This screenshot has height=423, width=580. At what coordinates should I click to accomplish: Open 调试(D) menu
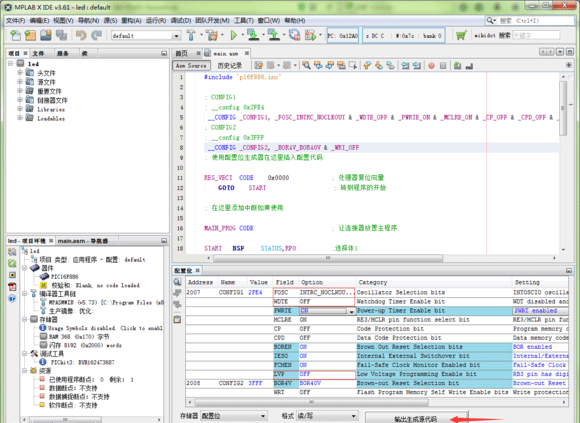click(181, 20)
